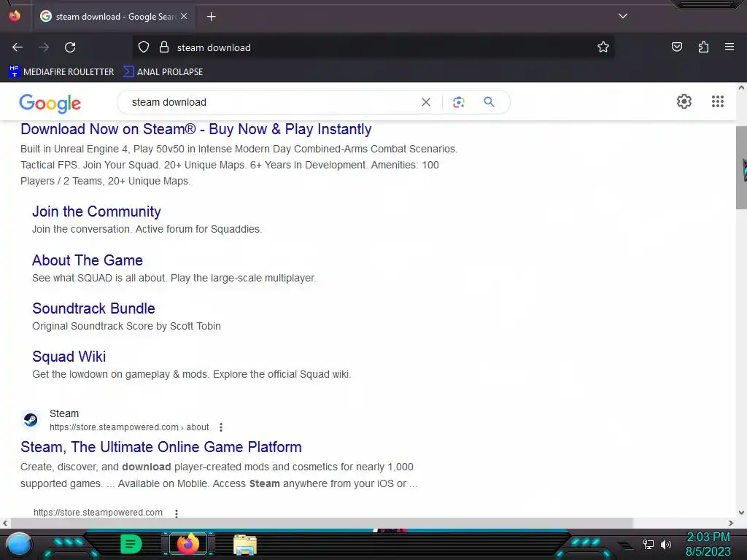Open the Start orb on taskbar

coord(19,544)
